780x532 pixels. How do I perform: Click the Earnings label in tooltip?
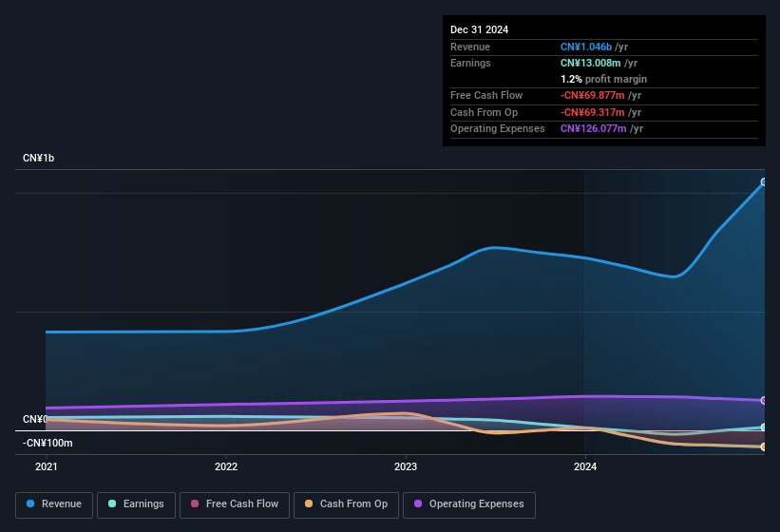470,63
